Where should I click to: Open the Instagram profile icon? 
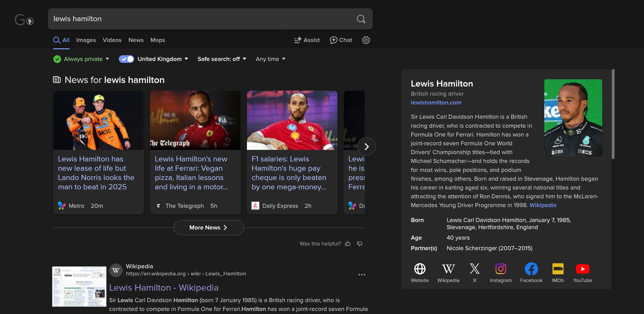[x=500, y=269]
